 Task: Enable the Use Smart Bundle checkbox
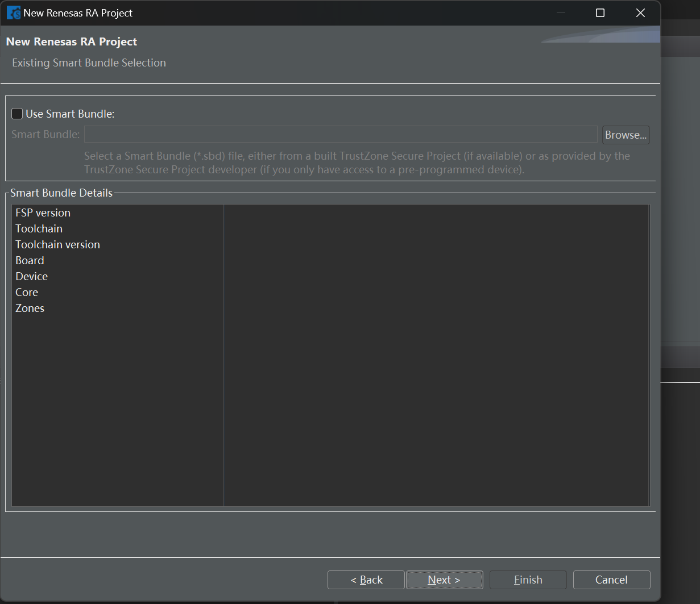pos(17,114)
